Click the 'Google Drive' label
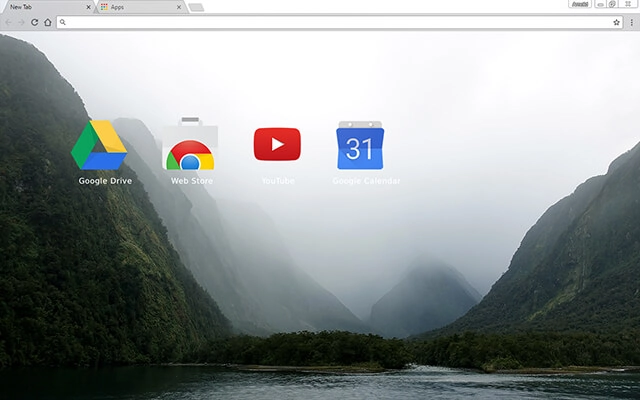This screenshot has width=640, height=400. point(105,181)
